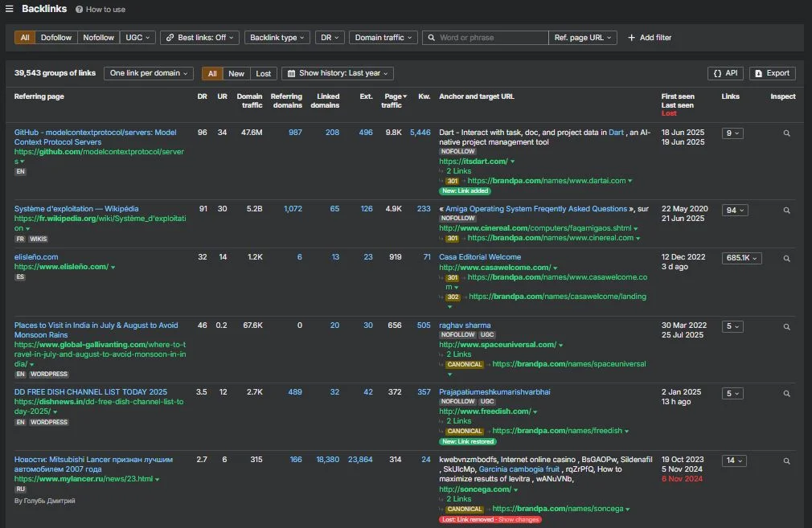This screenshot has height=528, width=812.
Task: Open the Domain traffic filter dropdown
Action: pyautogui.click(x=383, y=37)
